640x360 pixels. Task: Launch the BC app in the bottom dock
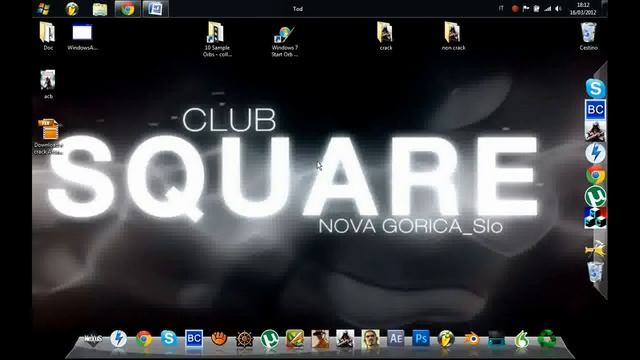click(x=194, y=338)
